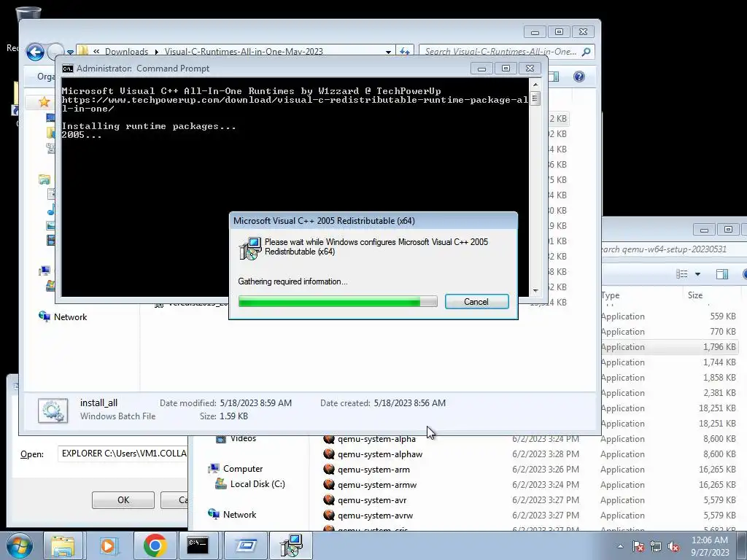Open the blue Help icon in Explorer toolbar
The width and height of the screenshot is (747, 560).
pos(578,76)
